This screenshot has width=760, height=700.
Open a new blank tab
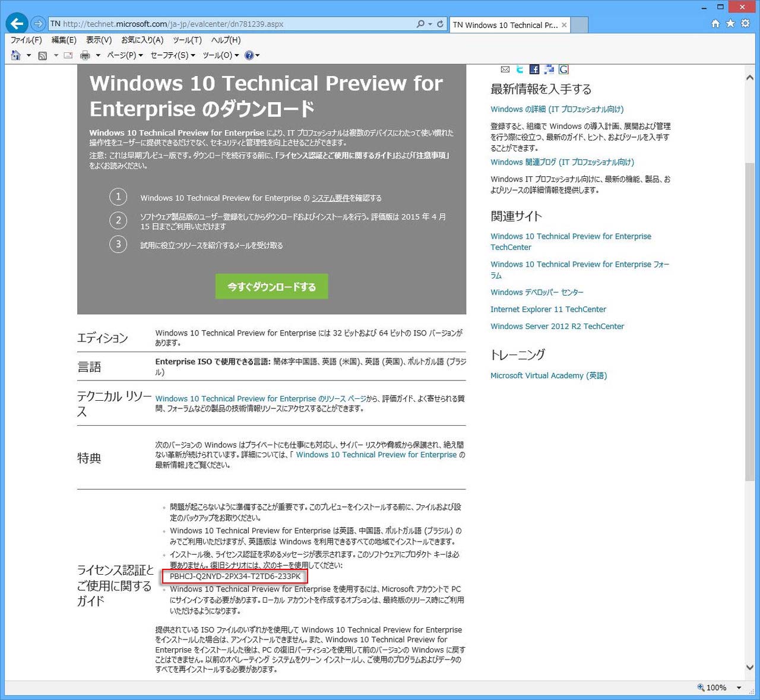pyautogui.click(x=579, y=25)
